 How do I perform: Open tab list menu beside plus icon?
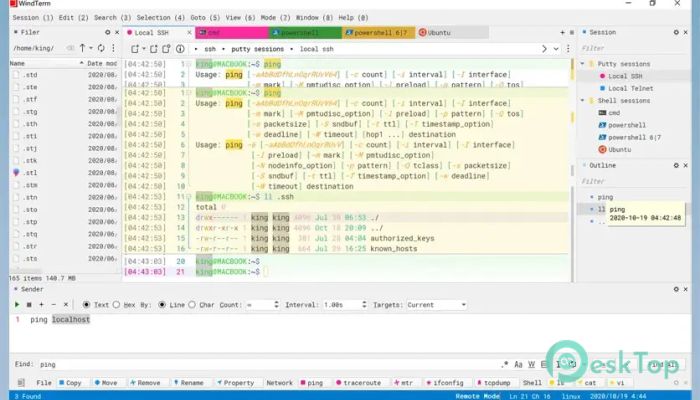[572, 33]
